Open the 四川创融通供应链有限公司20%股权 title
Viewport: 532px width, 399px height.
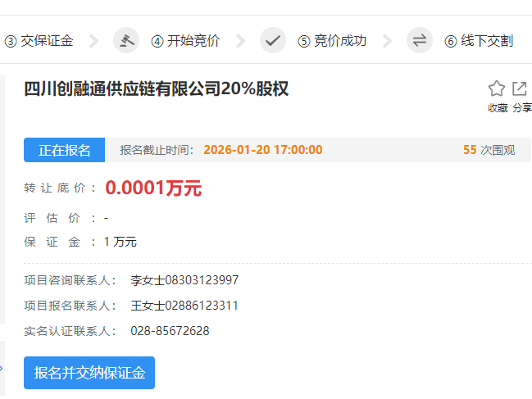pos(156,88)
